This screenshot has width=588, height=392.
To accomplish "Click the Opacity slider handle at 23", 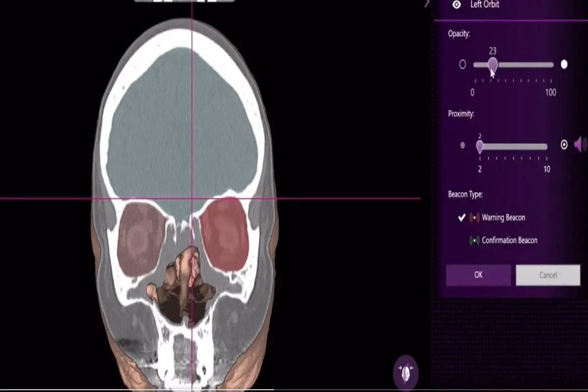I will pyautogui.click(x=492, y=64).
